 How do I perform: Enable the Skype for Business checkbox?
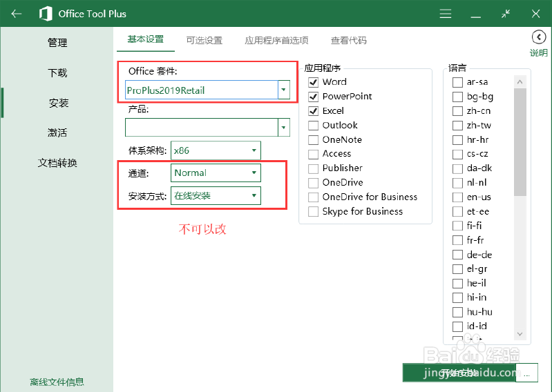pos(314,212)
